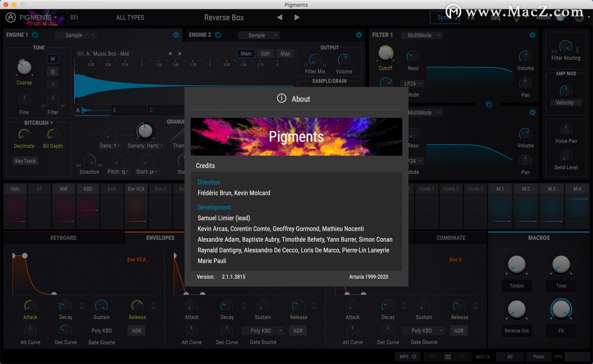Image resolution: width=593 pixels, height=364 pixels.
Task: Open the history list icon in status bar
Action: pyautogui.click(x=448, y=357)
